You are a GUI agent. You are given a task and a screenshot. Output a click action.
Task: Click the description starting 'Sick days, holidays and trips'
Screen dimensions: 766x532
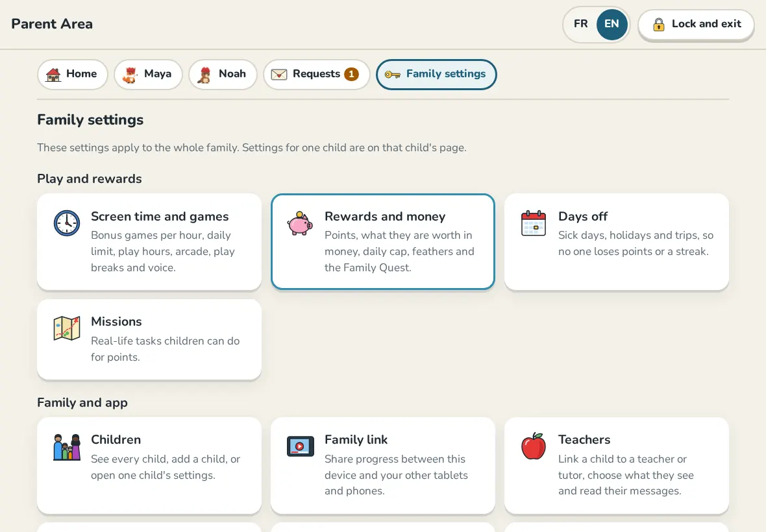[636, 243]
